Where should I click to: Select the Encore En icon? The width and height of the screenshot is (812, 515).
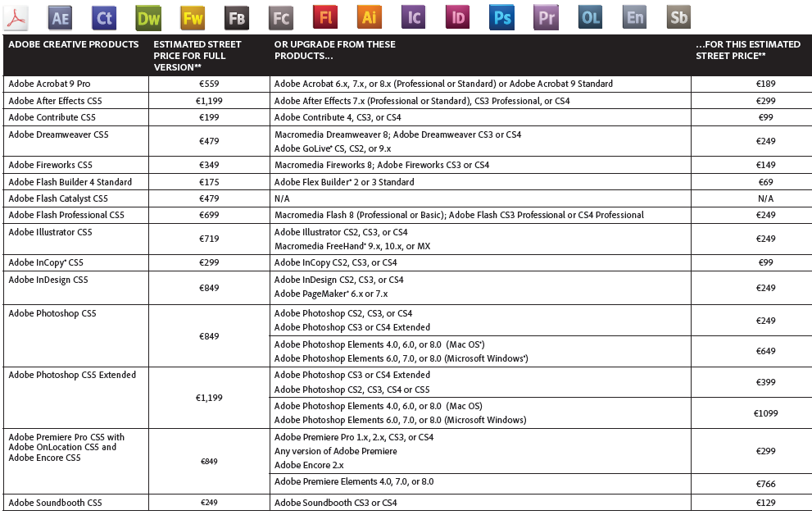point(635,18)
